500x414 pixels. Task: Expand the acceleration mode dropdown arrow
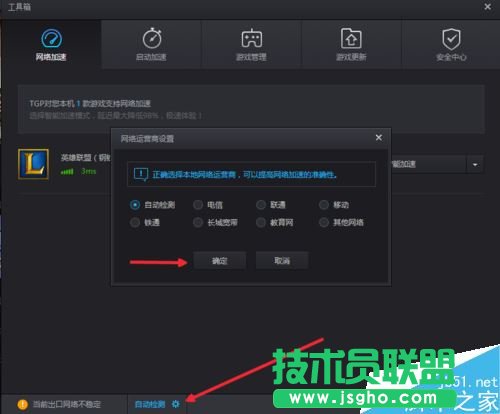[475, 164]
